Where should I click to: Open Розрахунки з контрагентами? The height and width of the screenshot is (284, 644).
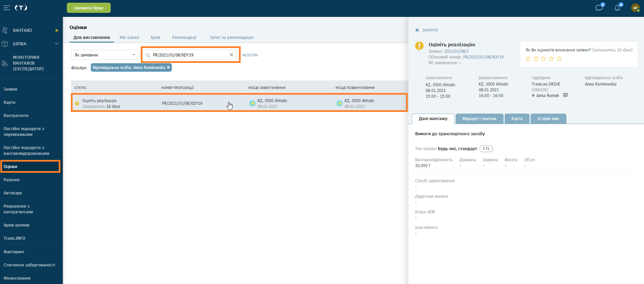pyautogui.click(x=18, y=209)
